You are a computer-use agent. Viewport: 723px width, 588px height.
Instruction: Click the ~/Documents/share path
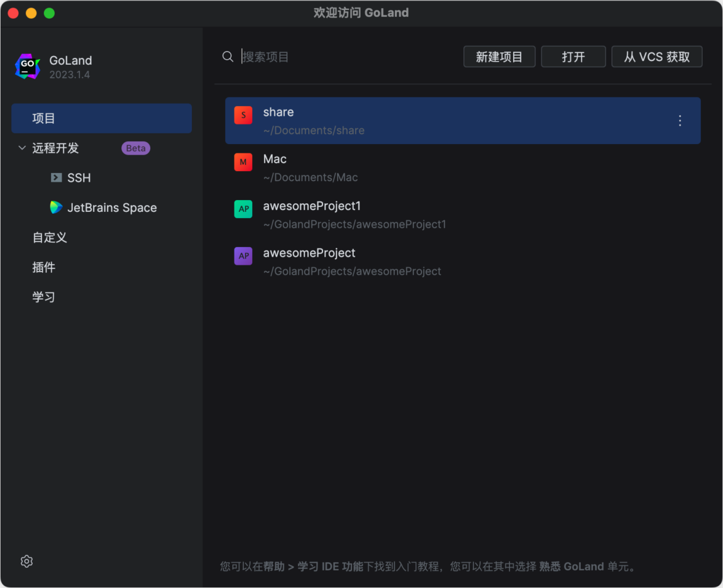314,131
